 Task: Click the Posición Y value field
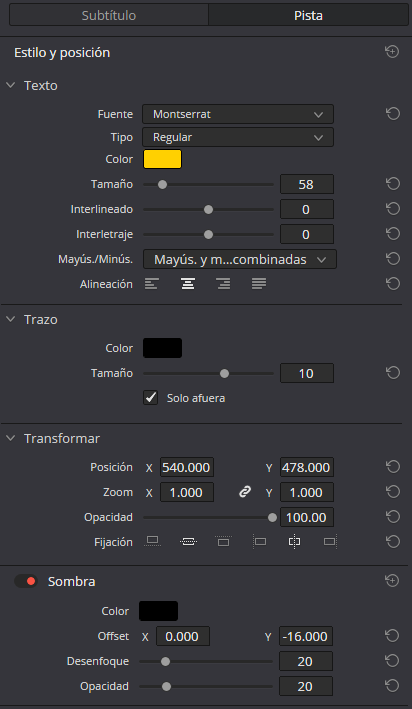307,467
